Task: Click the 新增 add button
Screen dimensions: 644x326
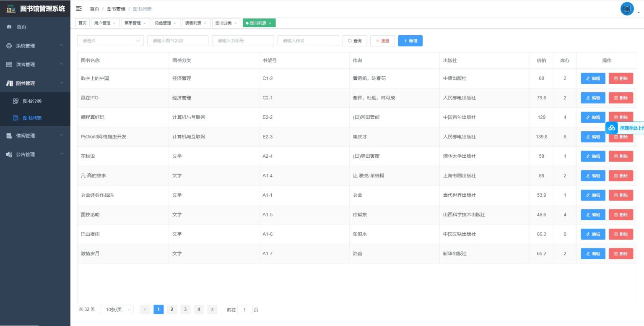Action: coord(410,41)
